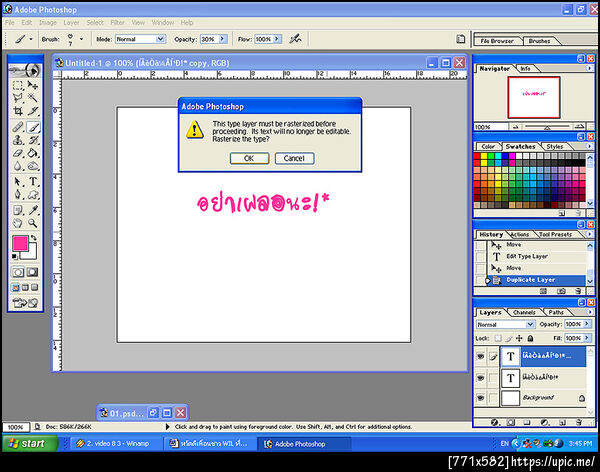
Task: Select the Polygonal Lasso tool
Action: (x=18, y=98)
